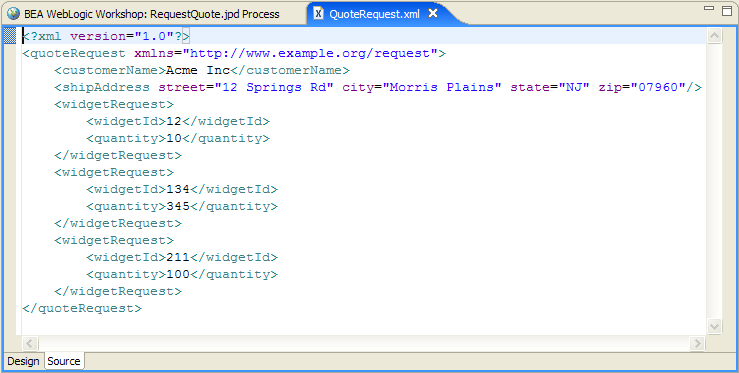Image resolution: width=739 pixels, height=373 pixels.
Task: Switch to the Source view tab
Action: [64, 361]
